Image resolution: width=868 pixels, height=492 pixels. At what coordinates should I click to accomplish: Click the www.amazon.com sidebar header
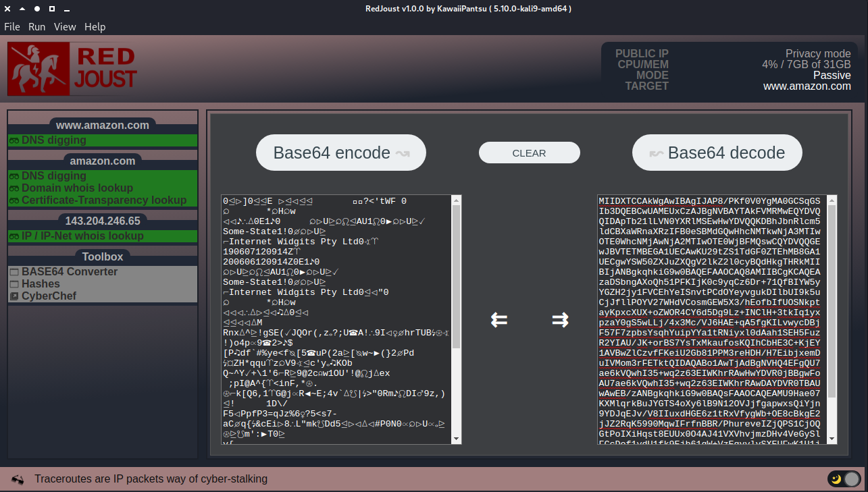pos(103,125)
